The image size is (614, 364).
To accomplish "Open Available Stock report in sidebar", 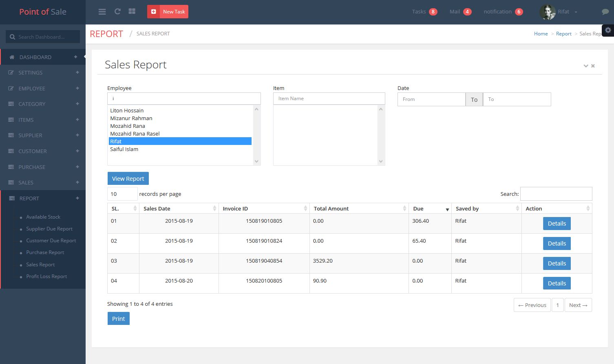I will [43, 217].
